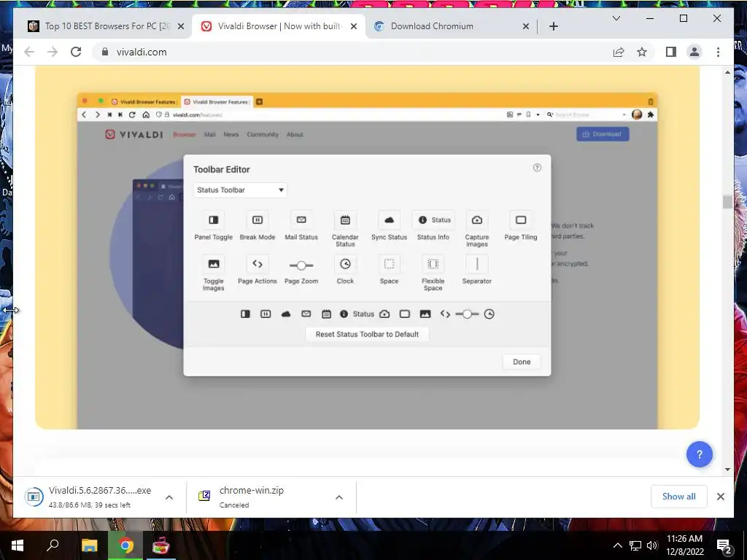Select the Page Tiling icon

pyautogui.click(x=521, y=220)
